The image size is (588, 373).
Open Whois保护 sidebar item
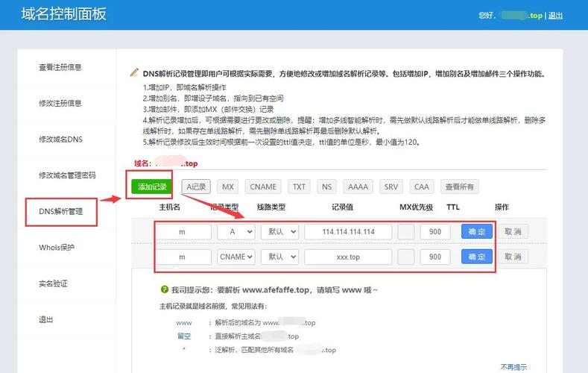point(57,248)
